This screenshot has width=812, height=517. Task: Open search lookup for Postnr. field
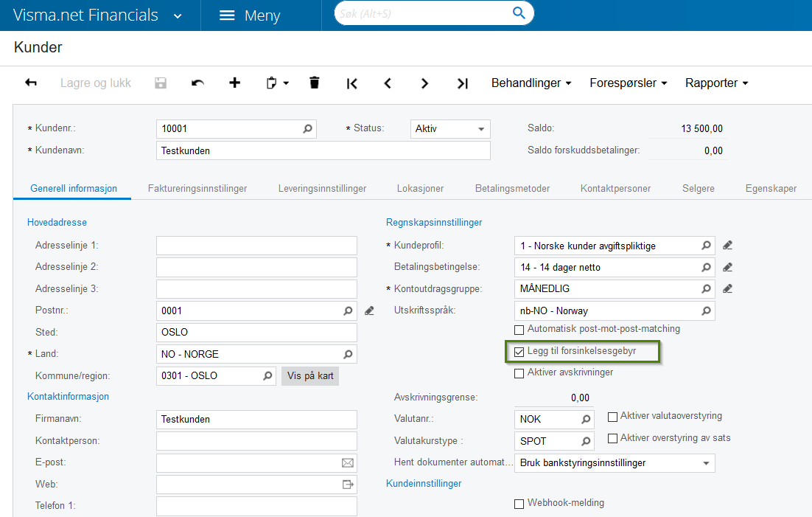pyautogui.click(x=348, y=311)
